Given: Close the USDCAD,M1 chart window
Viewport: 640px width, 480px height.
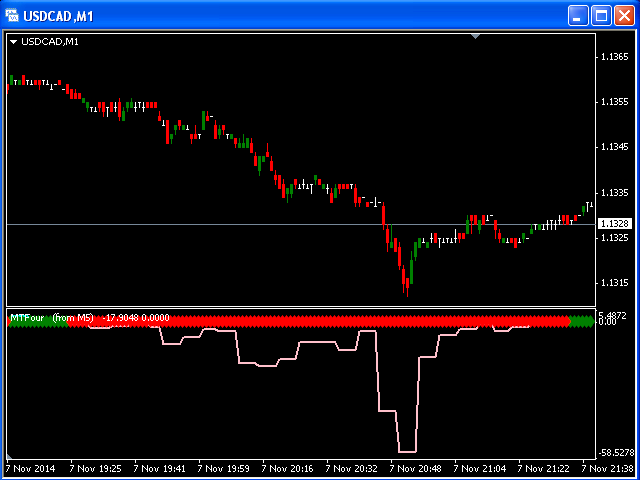Looking at the screenshot, I should pos(624,15).
